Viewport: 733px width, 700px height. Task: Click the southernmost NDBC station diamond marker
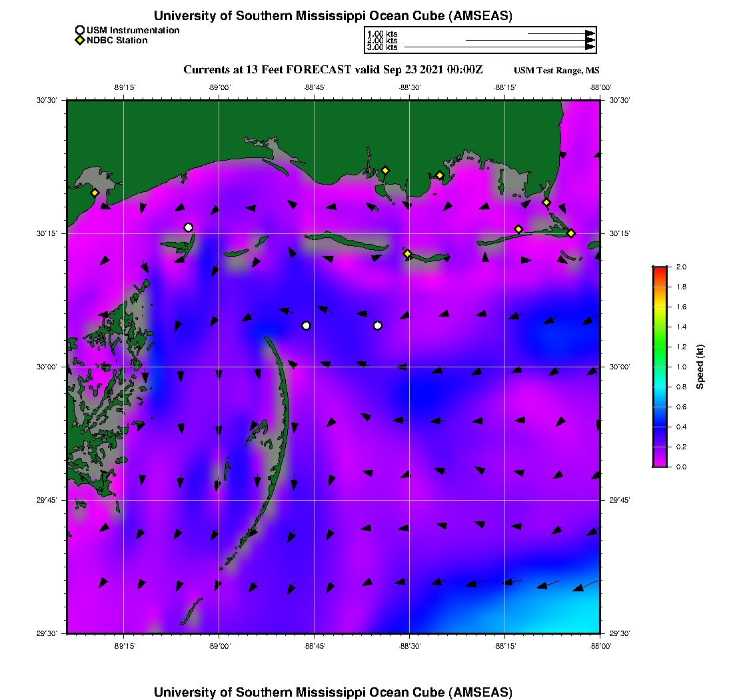tap(407, 253)
